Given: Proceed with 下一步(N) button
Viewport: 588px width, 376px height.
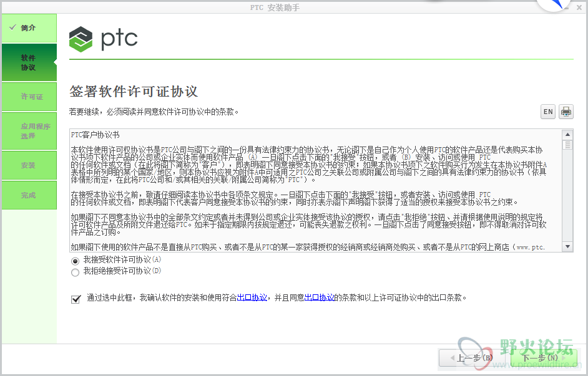Looking at the screenshot, I should 544,358.
